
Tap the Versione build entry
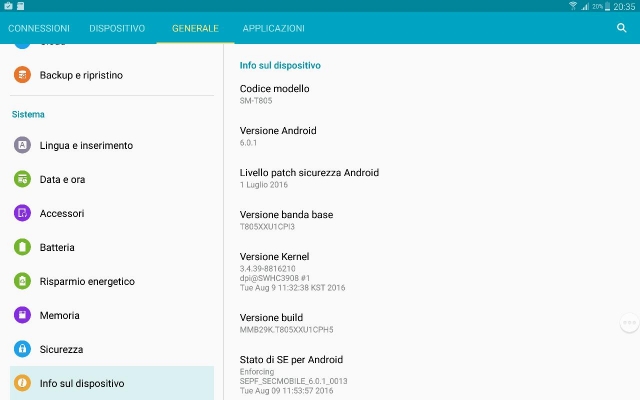(286, 322)
